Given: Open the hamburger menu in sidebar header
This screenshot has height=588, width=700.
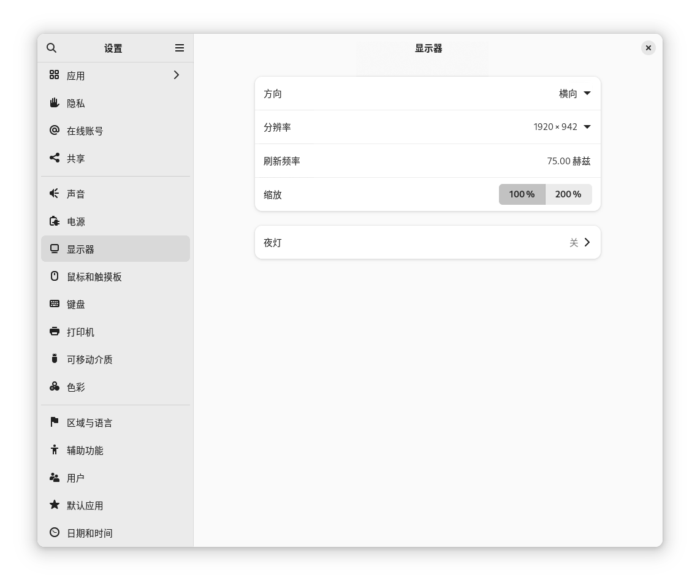Looking at the screenshot, I should (x=180, y=48).
